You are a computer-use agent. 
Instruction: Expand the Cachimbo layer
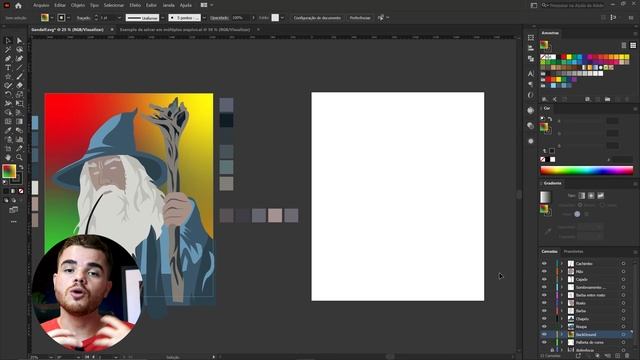562,264
